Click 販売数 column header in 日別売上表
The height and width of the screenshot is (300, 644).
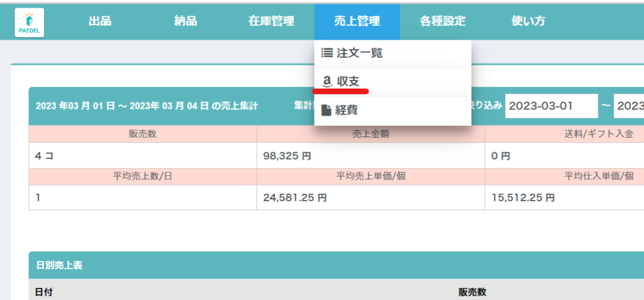(472, 292)
